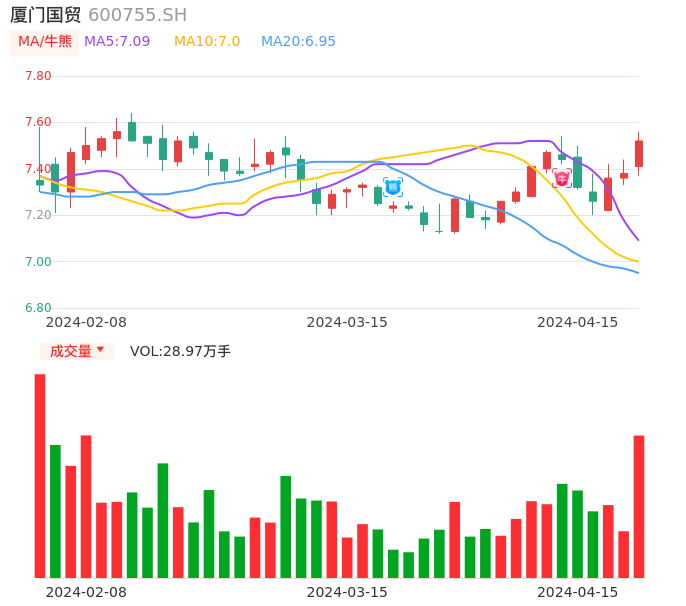Image resolution: width=686 pixels, height=606 pixels.
Task: Click the 7.00 price axis label
Action: pyautogui.click(x=38, y=262)
